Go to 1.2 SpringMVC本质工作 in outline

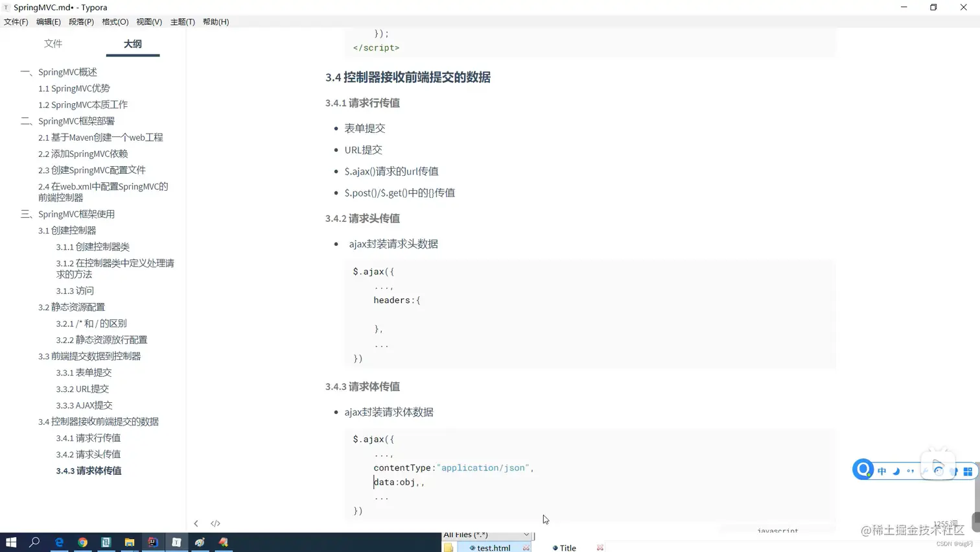pos(83,104)
